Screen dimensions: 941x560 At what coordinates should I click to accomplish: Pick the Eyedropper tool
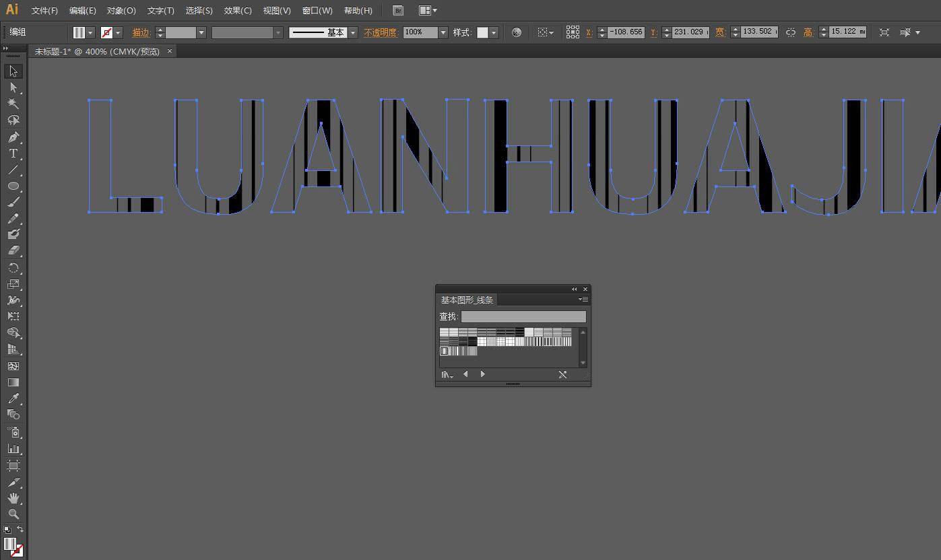click(x=13, y=398)
